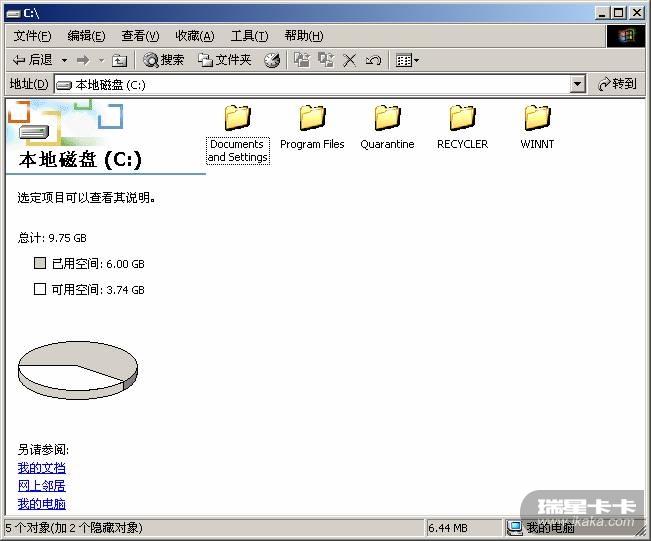Image resolution: width=651 pixels, height=541 pixels.
Task: Click the Move To toolbar icon
Action: point(302,60)
